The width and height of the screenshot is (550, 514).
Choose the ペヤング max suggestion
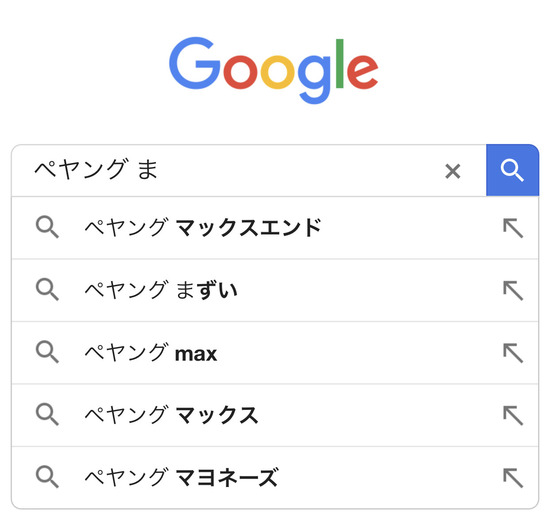click(x=151, y=353)
